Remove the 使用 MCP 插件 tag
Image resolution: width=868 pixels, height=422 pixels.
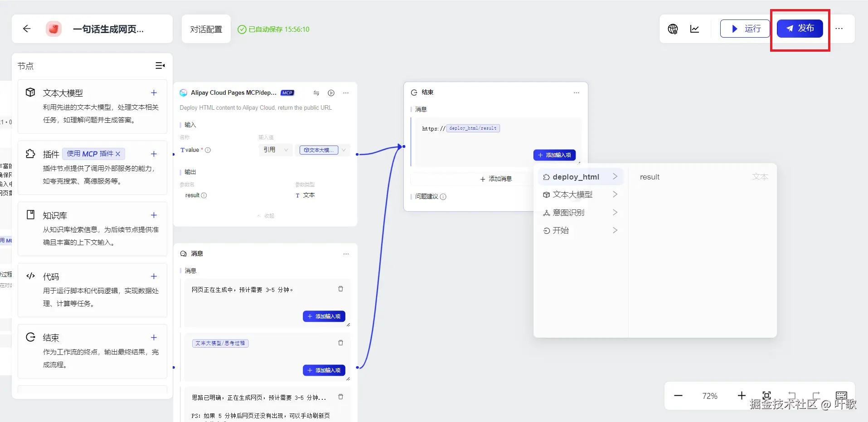(x=118, y=154)
